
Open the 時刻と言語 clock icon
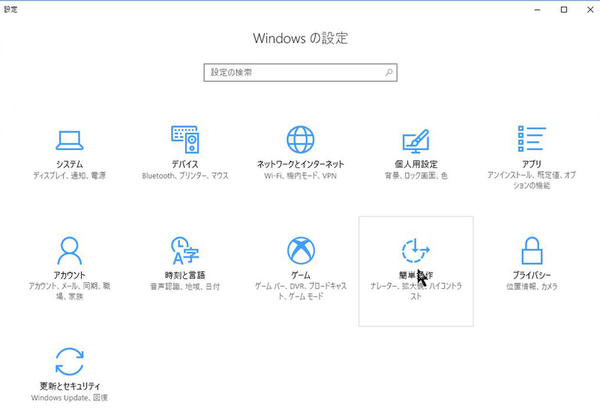(185, 251)
